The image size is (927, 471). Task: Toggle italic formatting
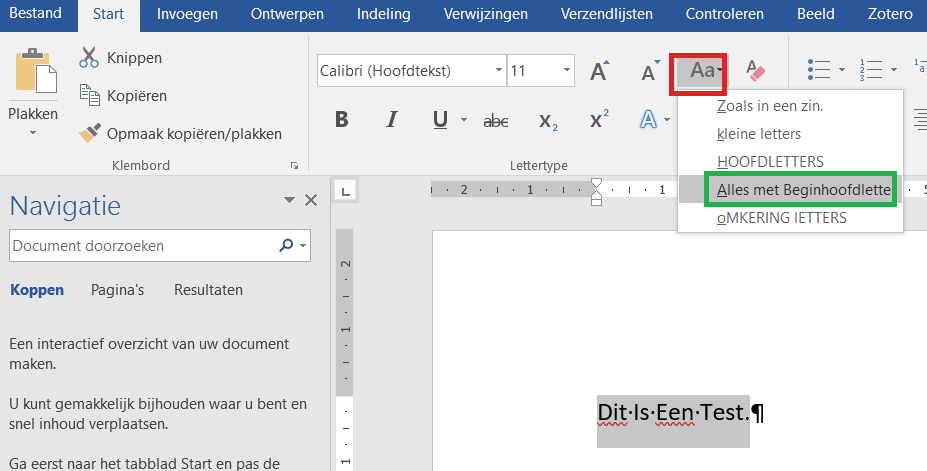[391, 120]
